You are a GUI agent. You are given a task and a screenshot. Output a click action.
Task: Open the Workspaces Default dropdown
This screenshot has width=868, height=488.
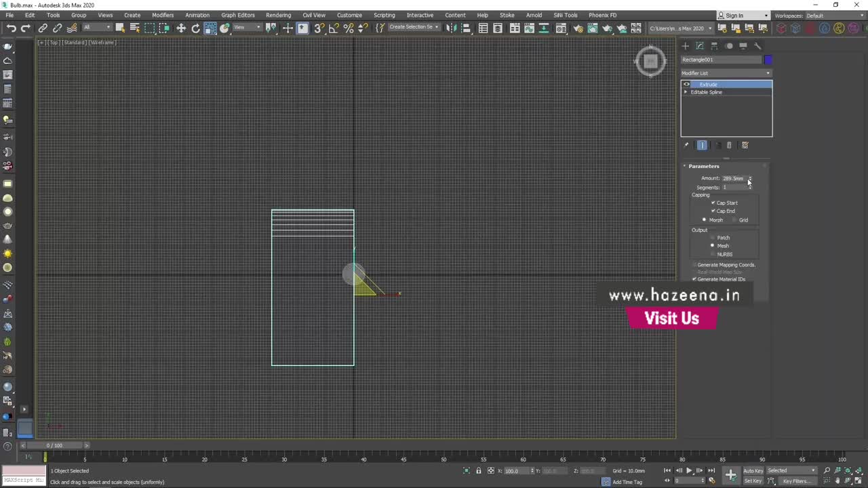(835, 16)
